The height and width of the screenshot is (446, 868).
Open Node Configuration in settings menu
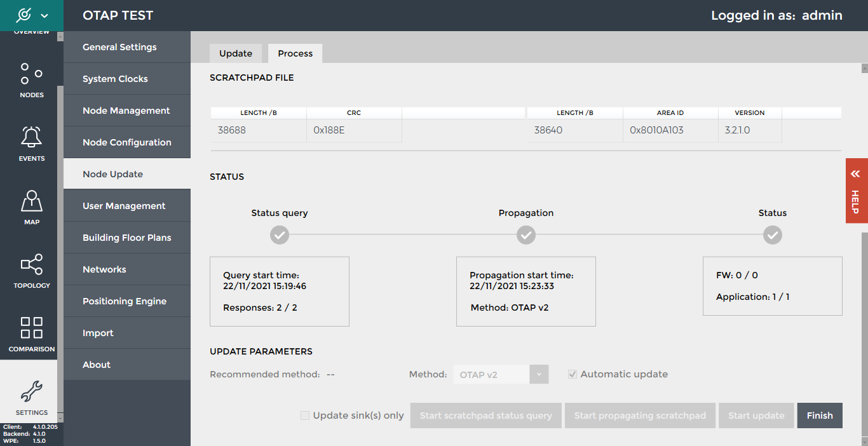(127, 142)
